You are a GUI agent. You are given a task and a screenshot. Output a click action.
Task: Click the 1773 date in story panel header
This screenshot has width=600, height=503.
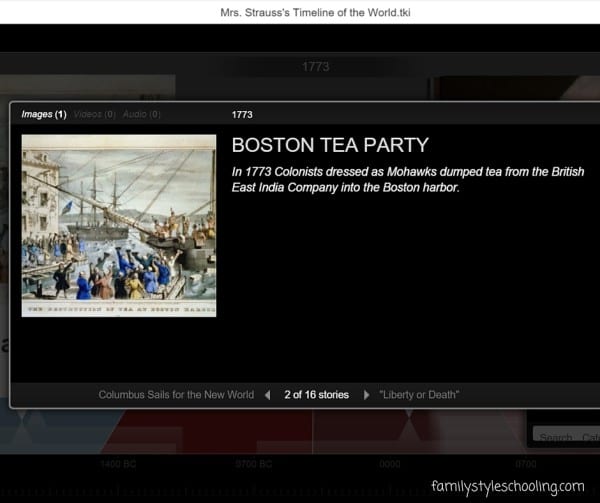[242, 115]
